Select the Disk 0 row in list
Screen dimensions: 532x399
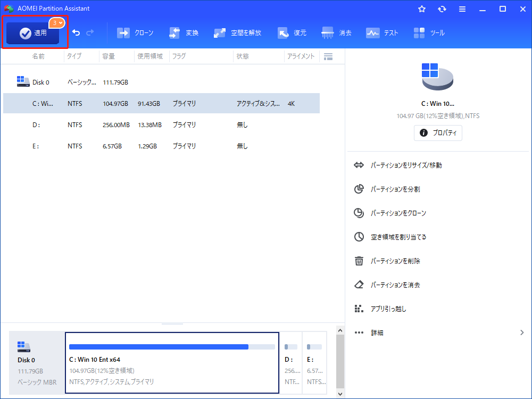[162, 82]
